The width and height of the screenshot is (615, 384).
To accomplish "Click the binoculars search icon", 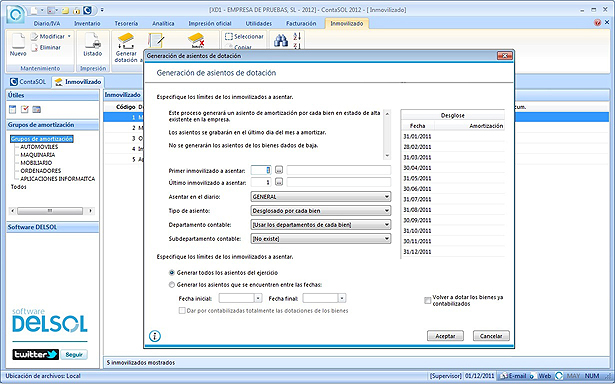I will (x=281, y=40).
